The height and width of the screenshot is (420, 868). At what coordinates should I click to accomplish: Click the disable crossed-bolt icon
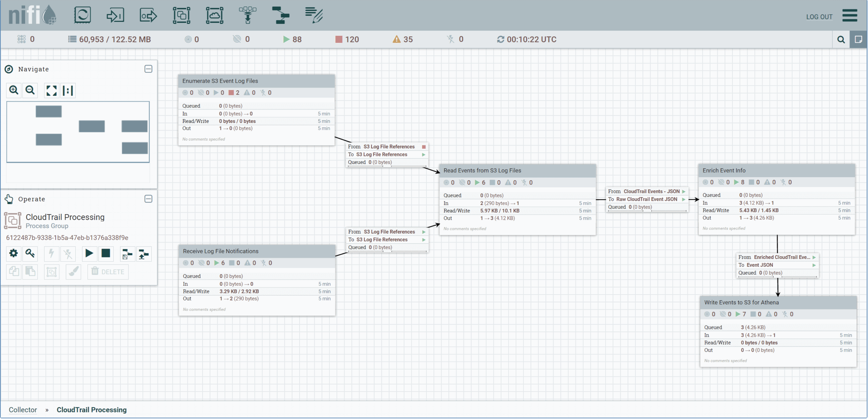(68, 253)
